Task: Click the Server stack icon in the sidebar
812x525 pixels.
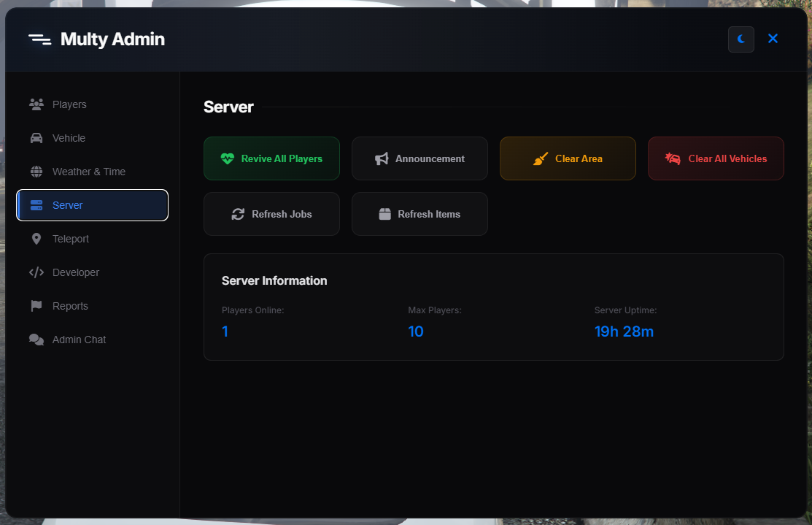Action: [x=36, y=205]
